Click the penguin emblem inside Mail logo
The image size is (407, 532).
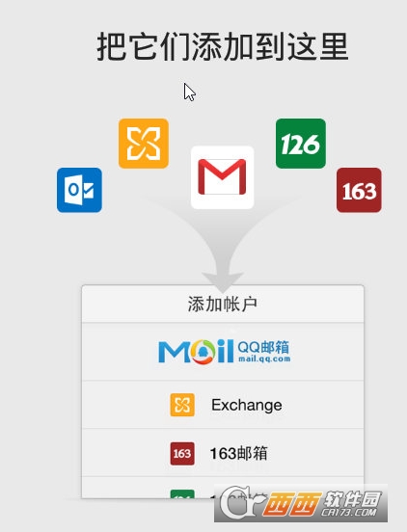coord(203,352)
